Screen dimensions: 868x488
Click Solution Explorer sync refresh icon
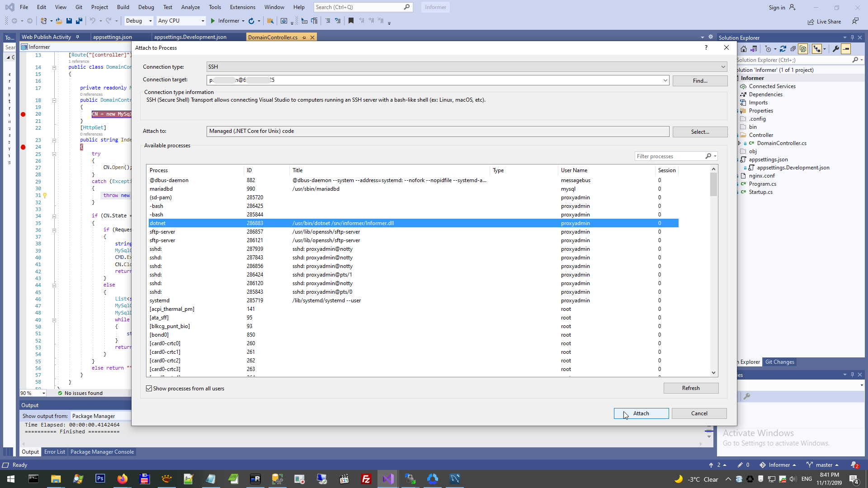coord(783,49)
